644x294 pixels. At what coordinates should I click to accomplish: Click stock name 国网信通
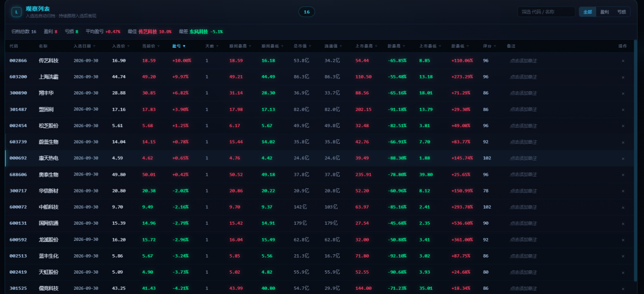pyautogui.click(x=49, y=223)
